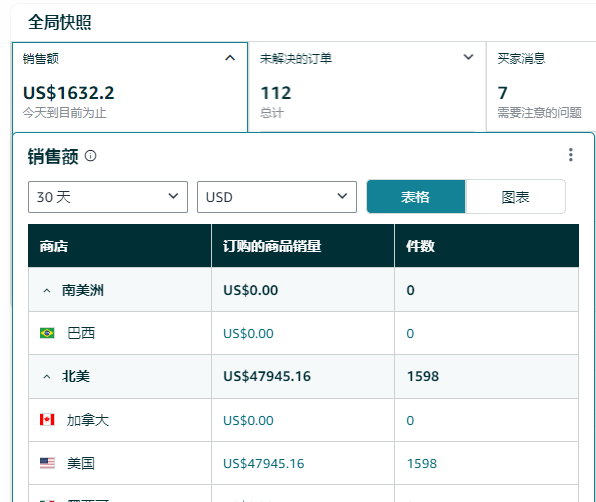Viewport: 596px width, 502px height.
Task: Open the 巴西 US$0.00 sales link
Action: [x=248, y=334]
